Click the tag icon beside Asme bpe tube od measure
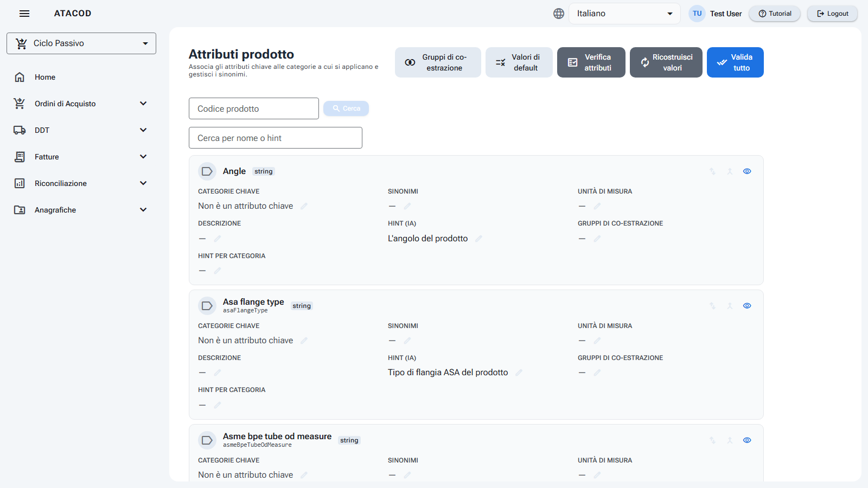Viewport: 868px width, 488px height. pos(207,440)
